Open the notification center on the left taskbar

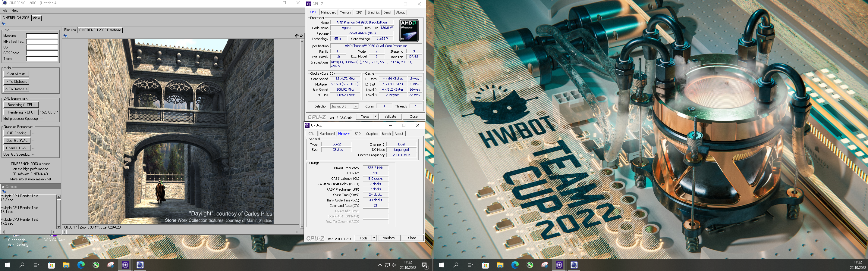(x=425, y=265)
